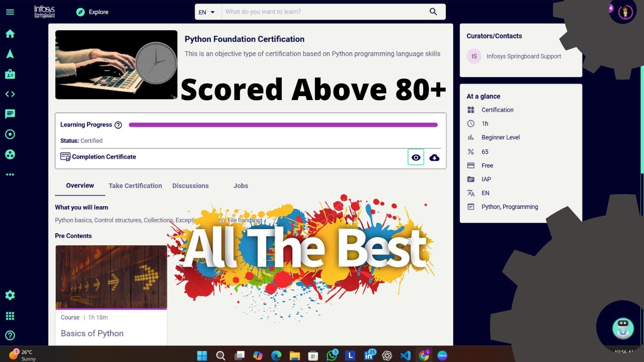Open the circular target icon in sidebar

(x=10, y=134)
